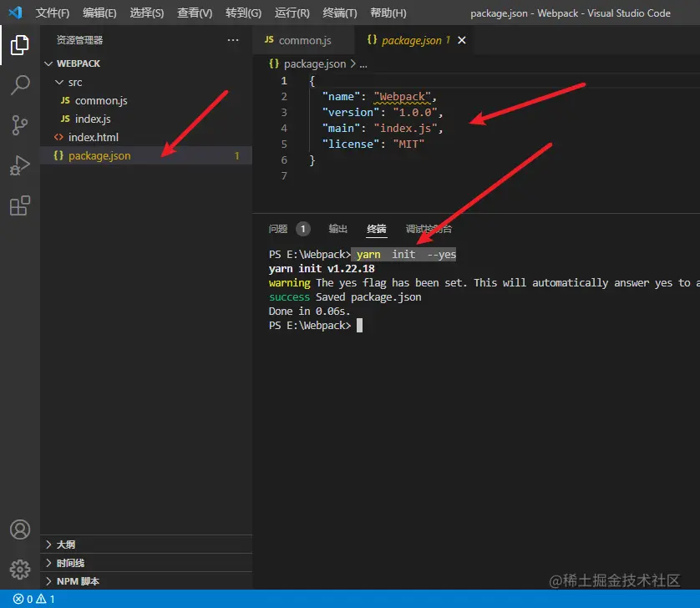Open the 运行(R) menu
The width and height of the screenshot is (700, 608).
(292, 13)
